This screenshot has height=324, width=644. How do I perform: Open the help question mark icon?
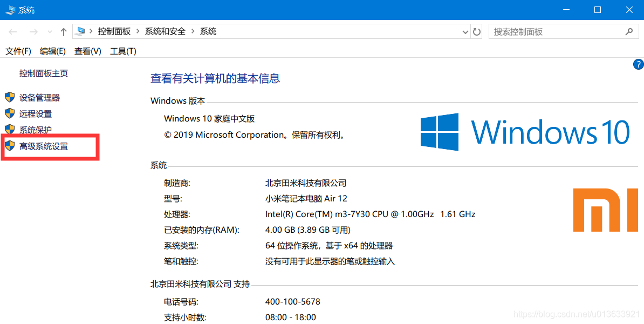point(639,65)
